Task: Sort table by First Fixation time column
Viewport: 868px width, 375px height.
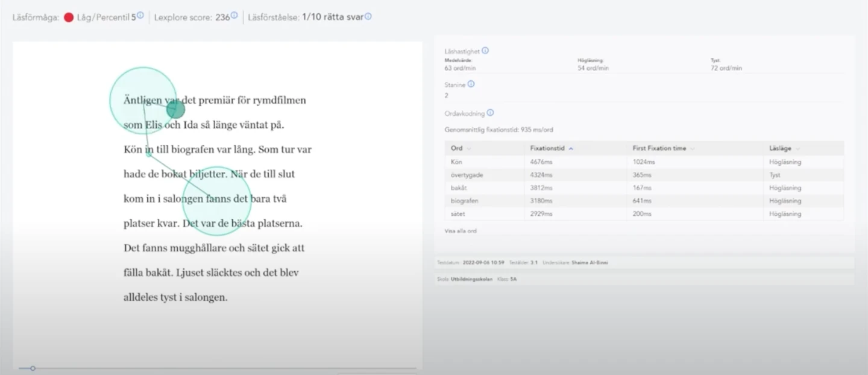Action: coord(664,148)
